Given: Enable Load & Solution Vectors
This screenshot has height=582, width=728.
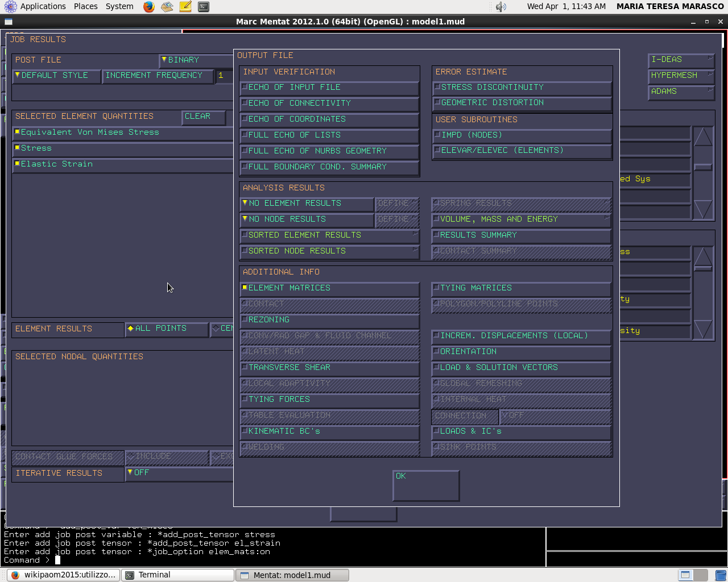Looking at the screenshot, I should 522,368.
